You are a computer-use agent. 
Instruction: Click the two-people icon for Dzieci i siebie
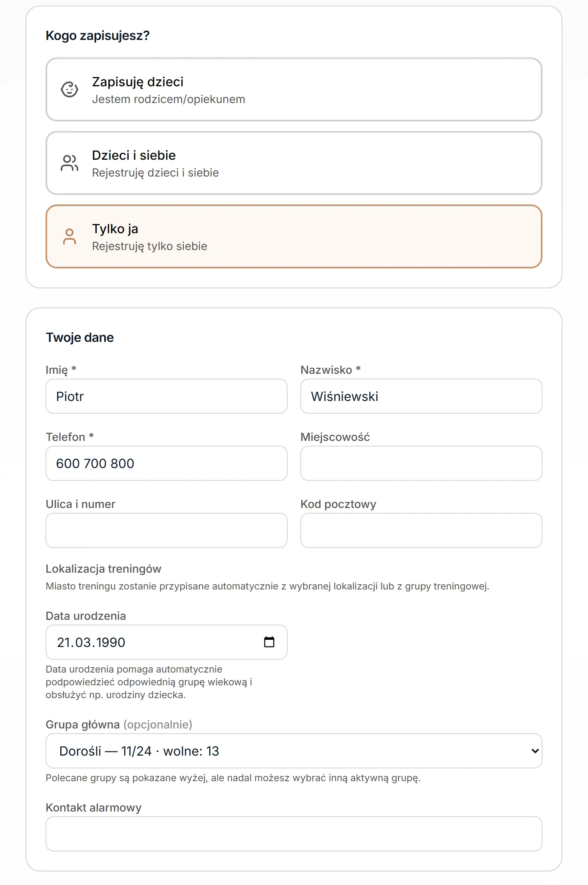70,163
